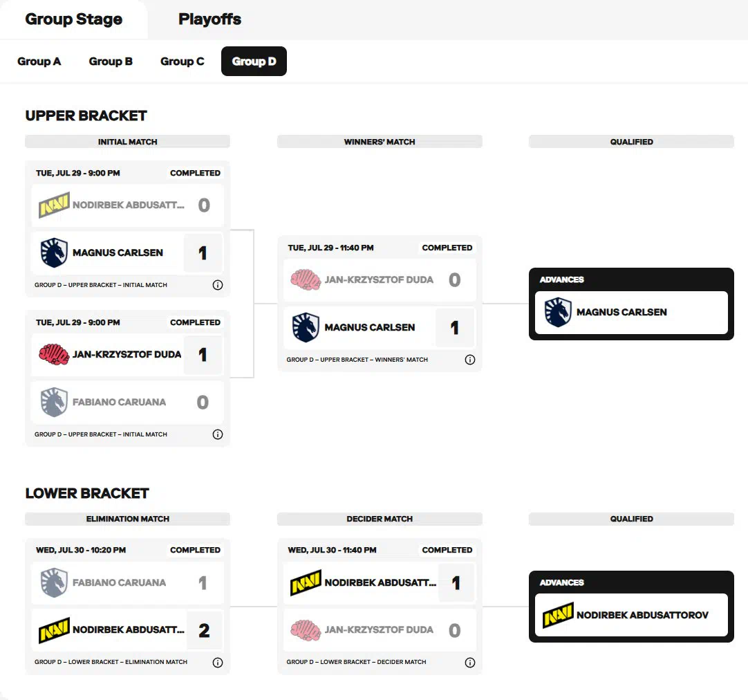
Task: Open info icon for Abdusattorov vs Carlsen initial match
Action: [218, 285]
